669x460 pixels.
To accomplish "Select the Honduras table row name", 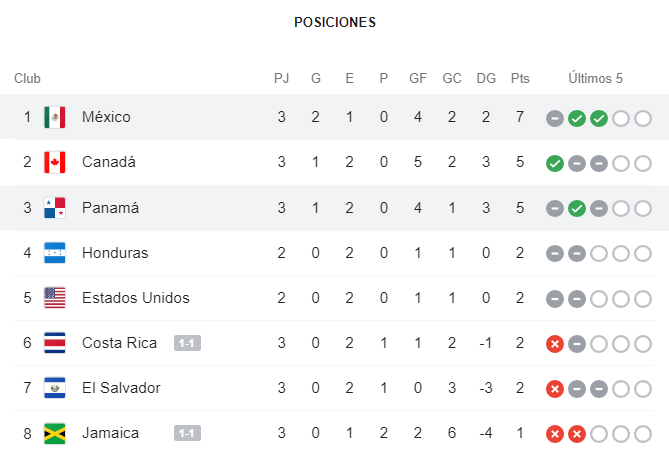I will [x=115, y=253].
